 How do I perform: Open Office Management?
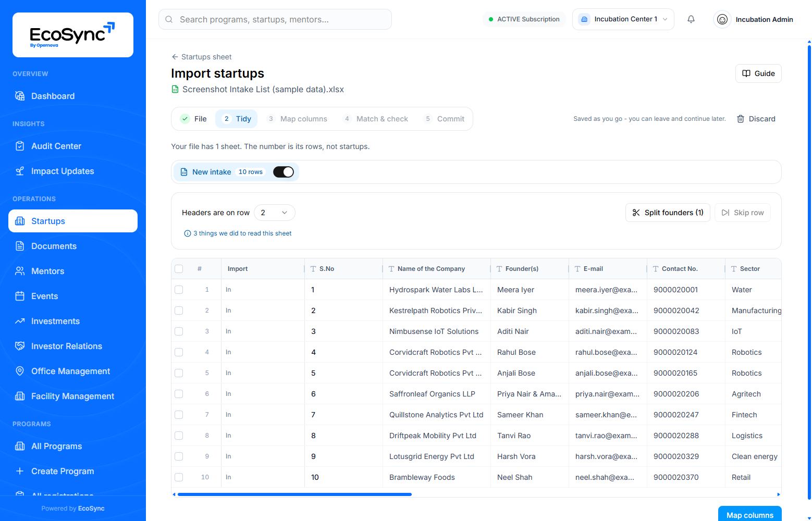click(73, 371)
